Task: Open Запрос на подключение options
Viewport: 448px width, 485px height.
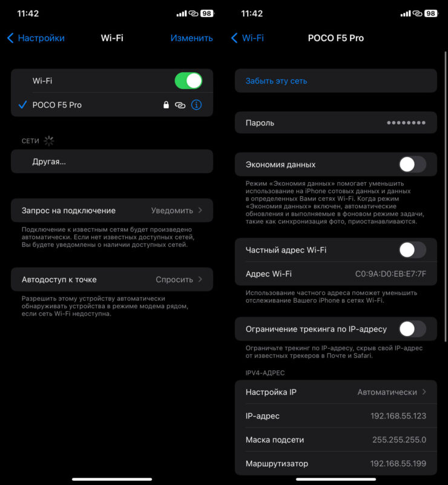Action: pos(112,211)
